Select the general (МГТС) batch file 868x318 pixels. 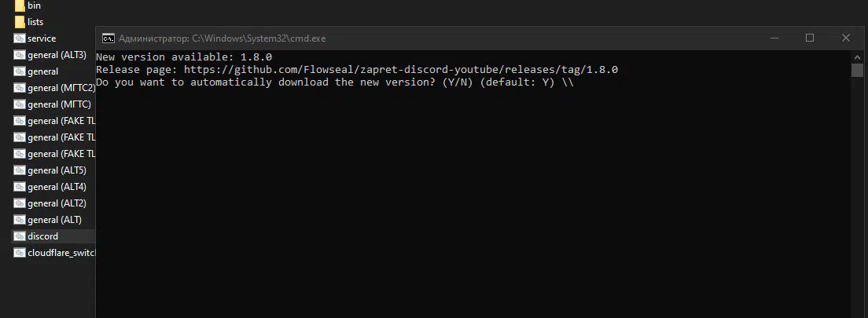pos(53,104)
